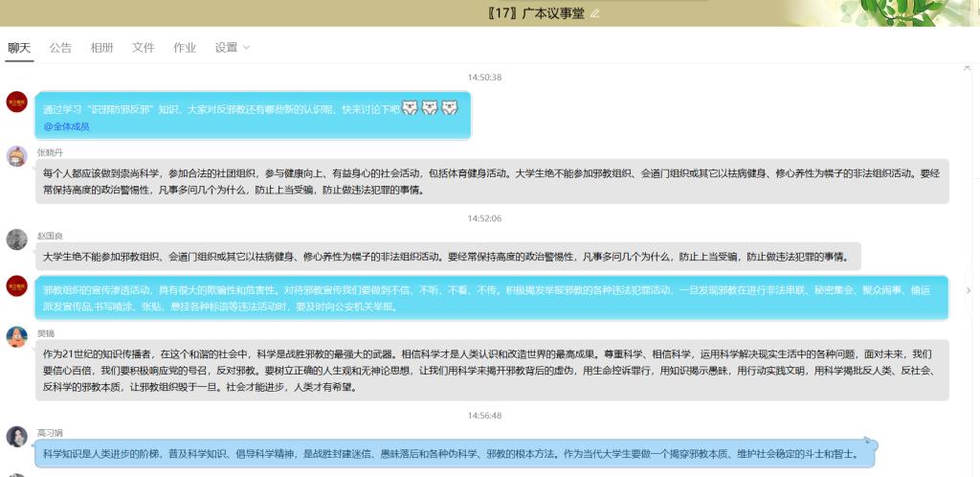The image size is (980, 477).
Task: Expand the side panel with the right chevron
Action: pyautogui.click(x=968, y=290)
